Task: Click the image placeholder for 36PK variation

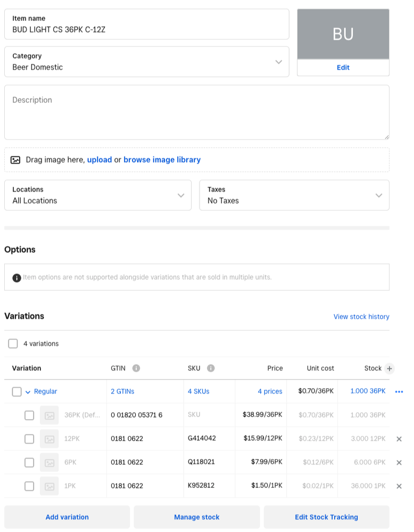Action: coord(49,415)
